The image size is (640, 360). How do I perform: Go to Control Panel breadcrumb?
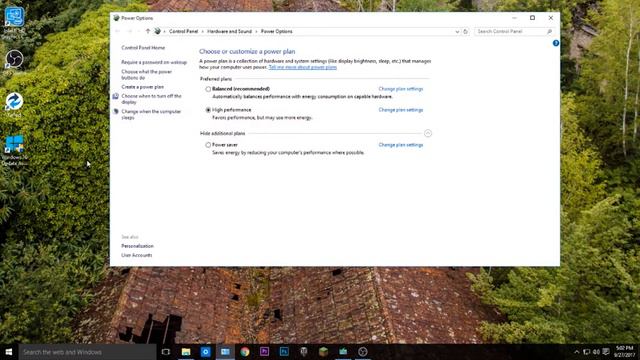pos(183,31)
